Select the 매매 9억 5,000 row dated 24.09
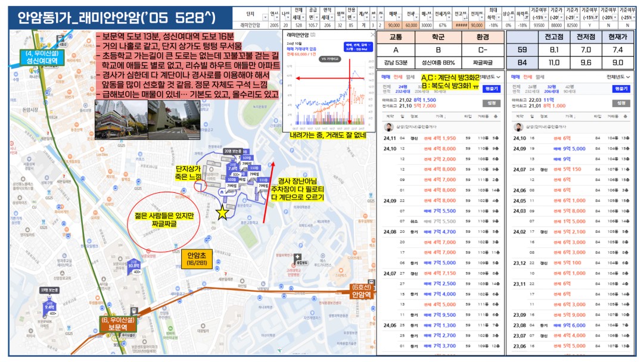644x362 pixels. coord(571,149)
